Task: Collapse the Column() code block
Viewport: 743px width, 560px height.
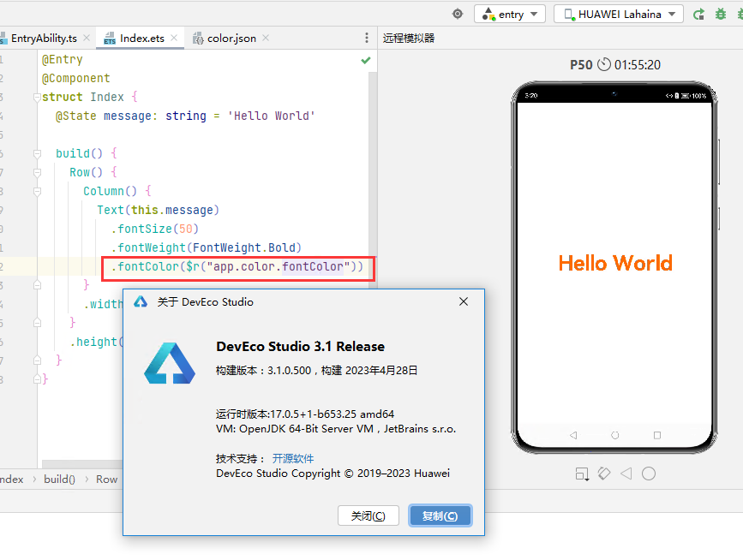Action: (x=37, y=191)
